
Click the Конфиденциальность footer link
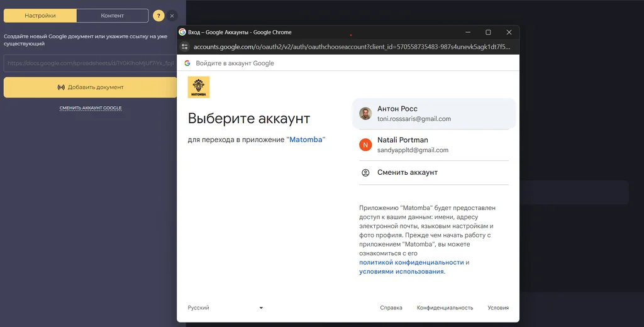(445, 308)
